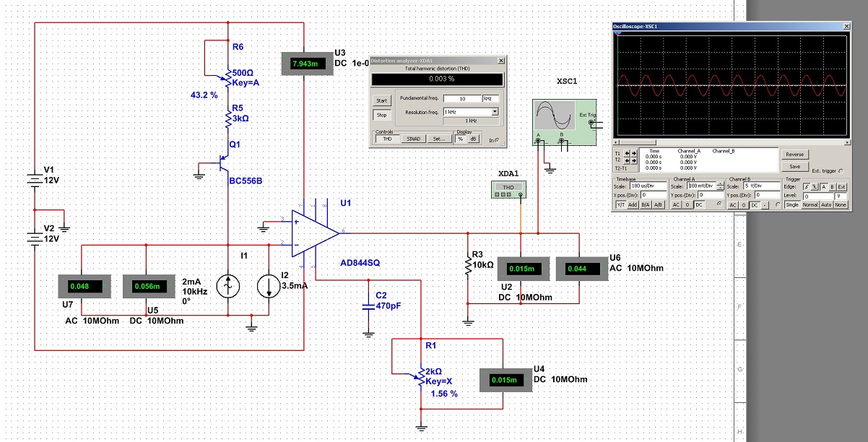Switch timebase to Y/T mode
The height and width of the screenshot is (442, 868).
621,204
